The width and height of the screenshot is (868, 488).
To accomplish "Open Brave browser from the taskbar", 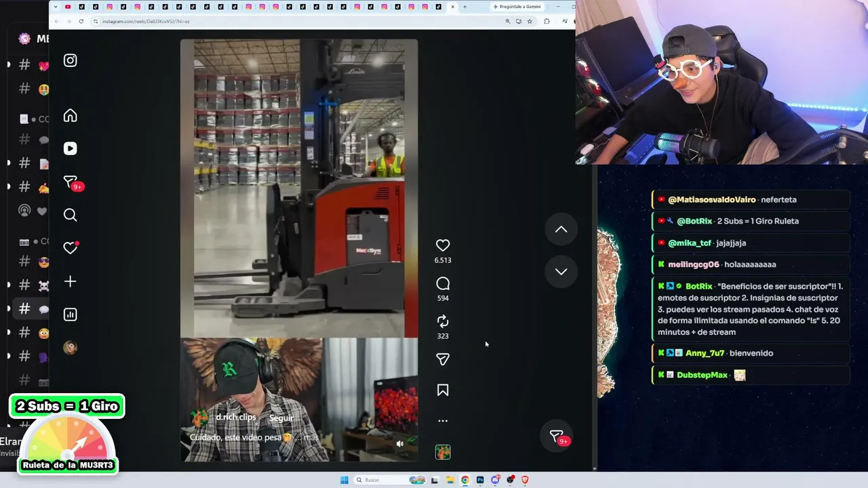I will [x=525, y=480].
